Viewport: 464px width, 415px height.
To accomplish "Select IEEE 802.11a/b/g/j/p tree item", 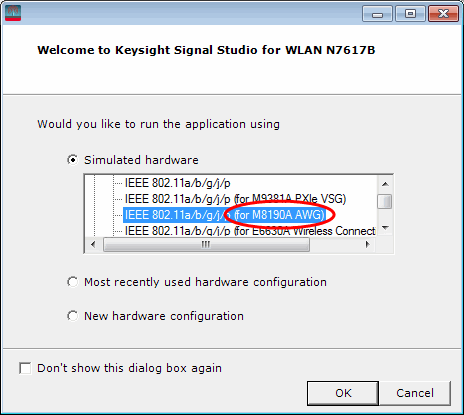I will pyautogui.click(x=177, y=183).
